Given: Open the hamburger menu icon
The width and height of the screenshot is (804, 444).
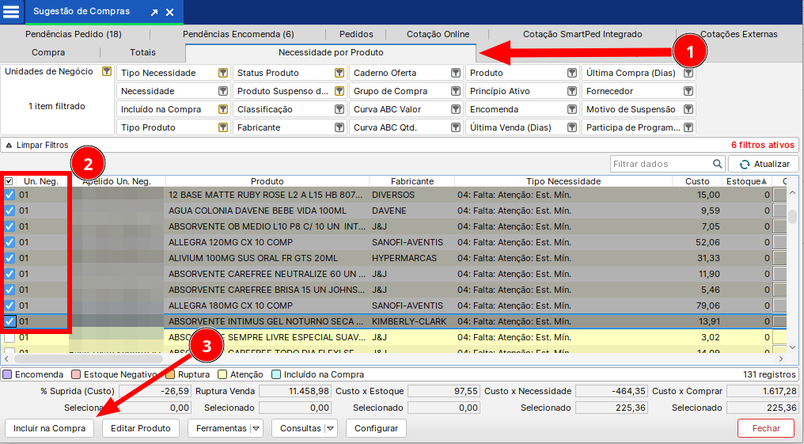Looking at the screenshot, I should pyautogui.click(x=12, y=11).
